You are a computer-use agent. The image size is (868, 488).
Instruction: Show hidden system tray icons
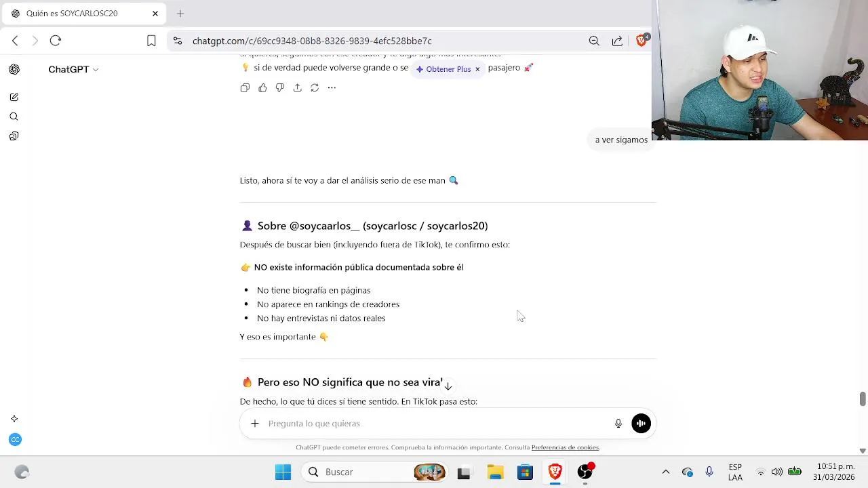[666, 472]
